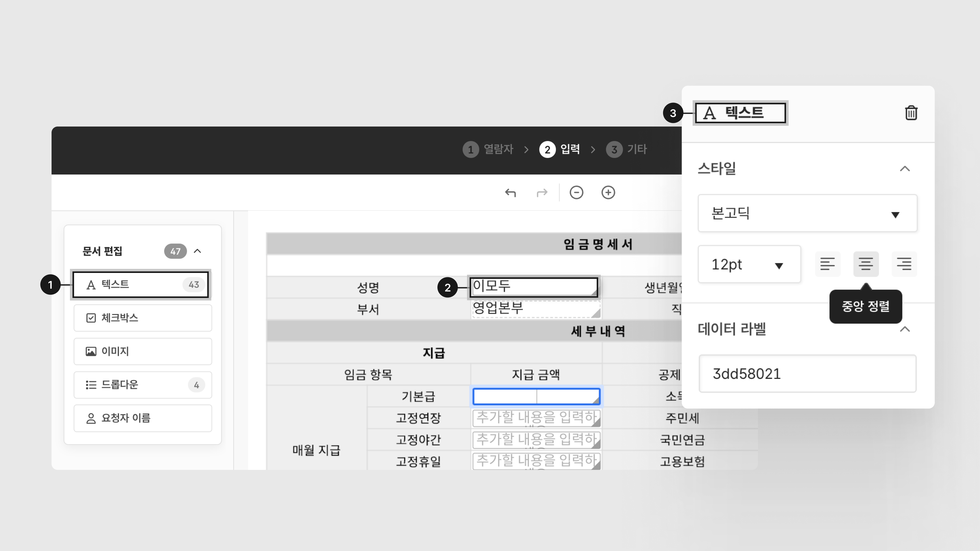Add a 텍스트 field from sidebar

[x=140, y=284]
